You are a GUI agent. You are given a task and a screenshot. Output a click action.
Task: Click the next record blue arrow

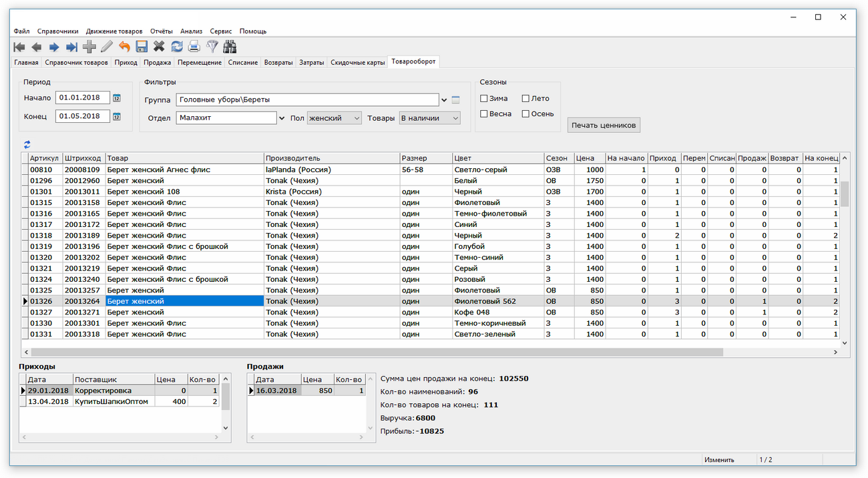pyautogui.click(x=54, y=47)
